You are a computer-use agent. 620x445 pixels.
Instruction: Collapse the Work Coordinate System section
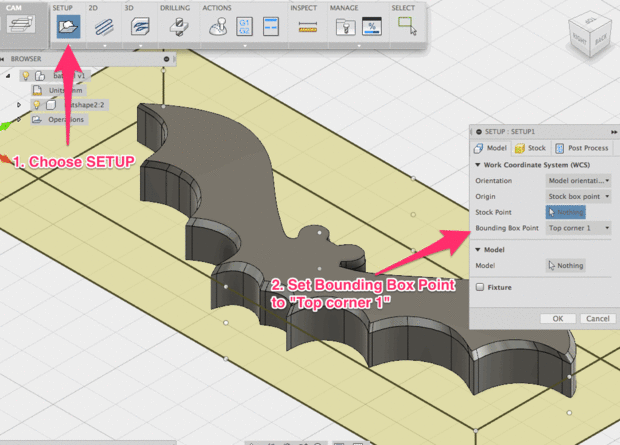(x=476, y=164)
